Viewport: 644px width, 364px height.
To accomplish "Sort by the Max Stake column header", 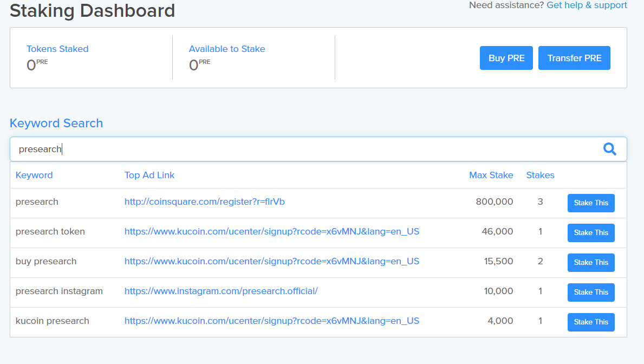I will click(491, 175).
